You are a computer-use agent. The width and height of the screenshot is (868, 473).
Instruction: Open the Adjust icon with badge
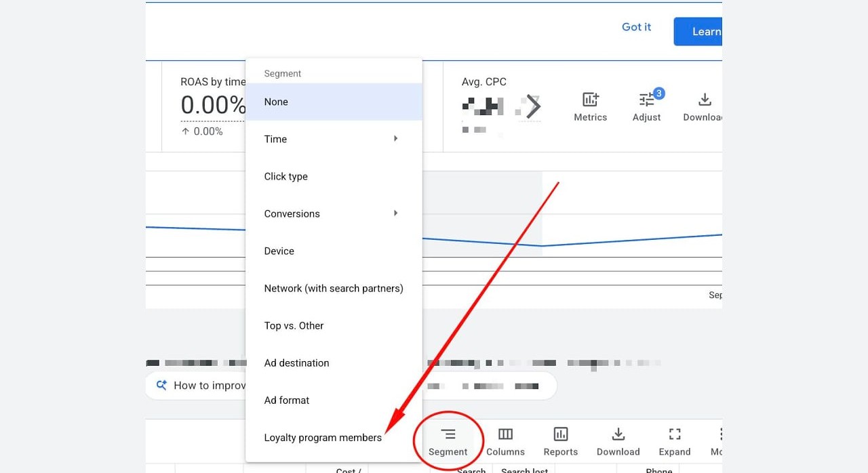coord(647,99)
